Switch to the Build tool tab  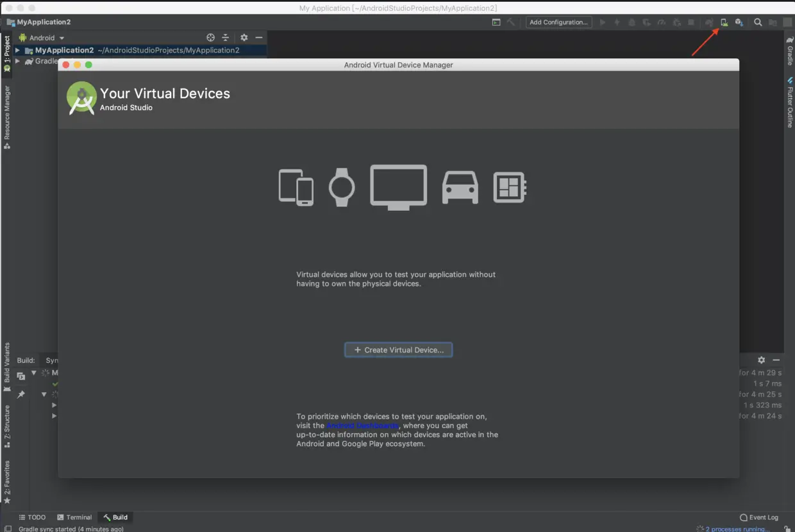[115, 517]
